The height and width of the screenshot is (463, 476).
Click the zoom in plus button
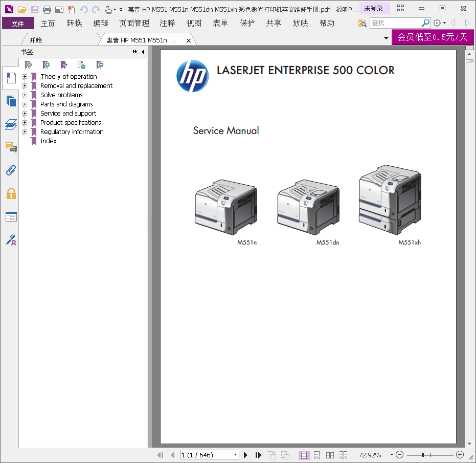[x=460, y=455]
